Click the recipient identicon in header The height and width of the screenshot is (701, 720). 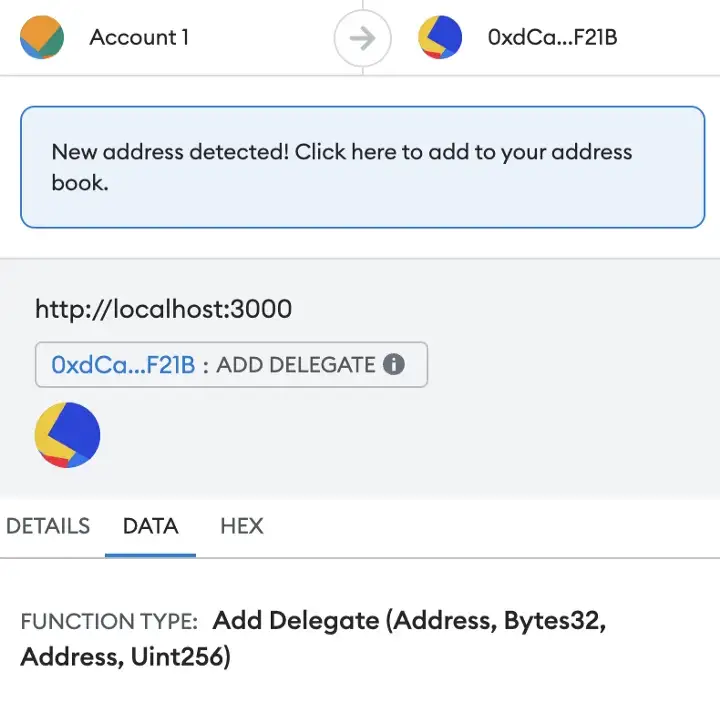(440, 38)
